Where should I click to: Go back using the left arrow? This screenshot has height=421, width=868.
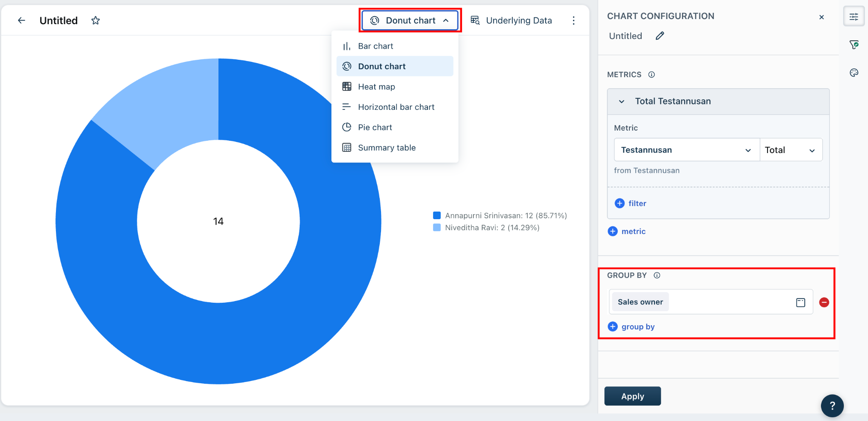click(22, 20)
